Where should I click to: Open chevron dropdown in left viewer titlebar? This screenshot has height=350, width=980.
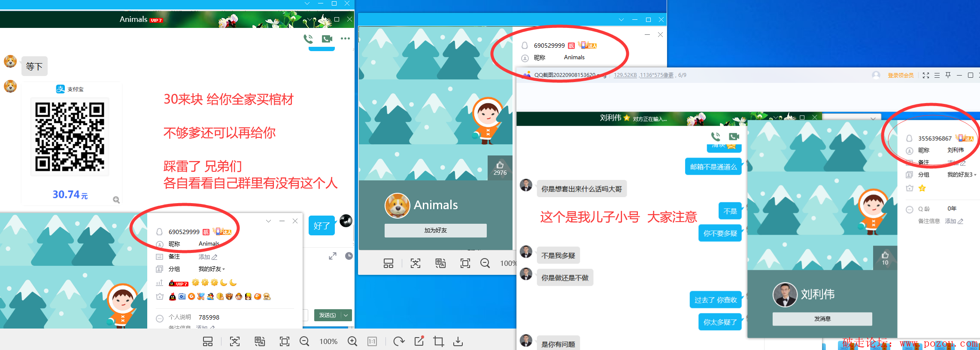tap(307, 3)
